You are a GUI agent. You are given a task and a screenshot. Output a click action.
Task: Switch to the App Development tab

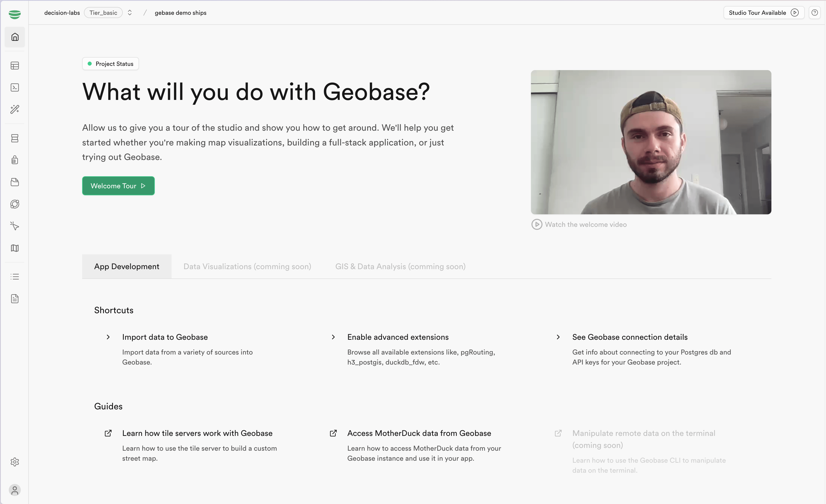click(x=126, y=266)
